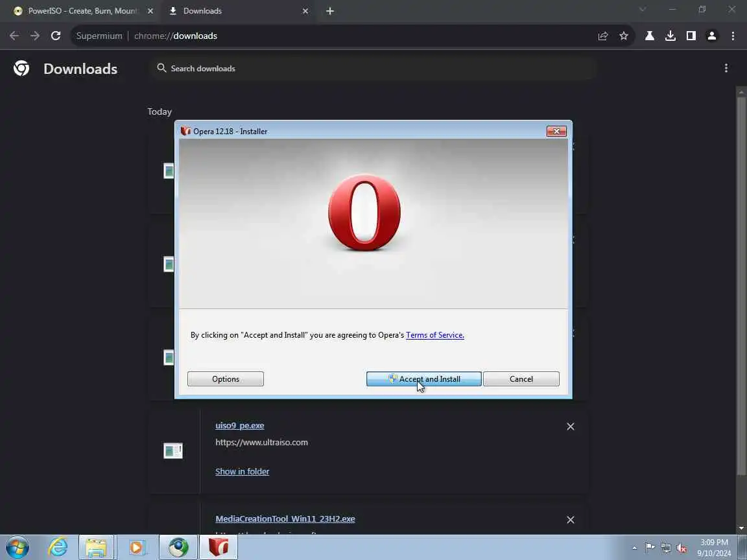Screen dimensions: 747x560
Task: Go back in browser history
Action: point(14,36)
